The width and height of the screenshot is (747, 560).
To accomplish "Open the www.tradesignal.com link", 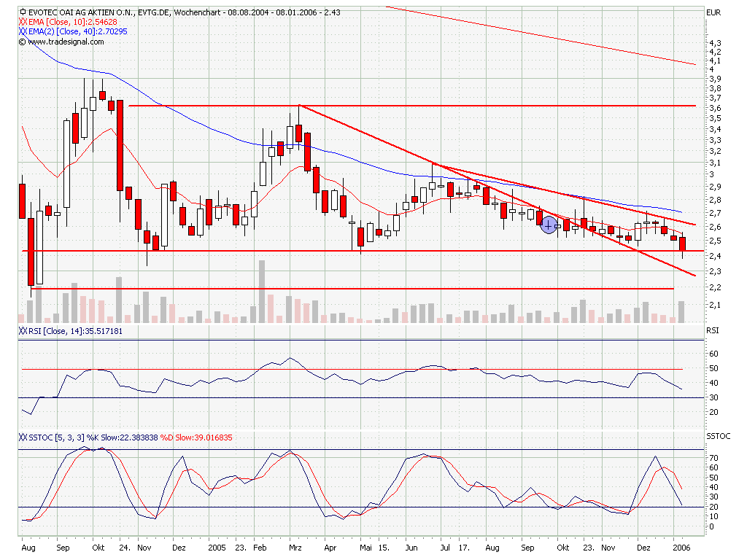I will coord(66,42).
